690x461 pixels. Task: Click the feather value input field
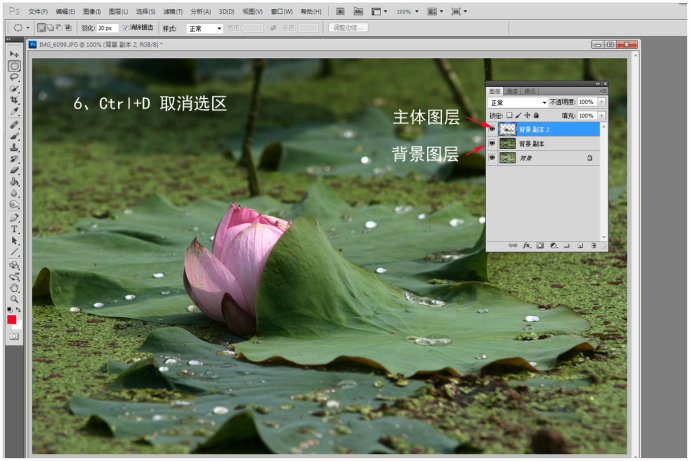(x=108, y=28)
